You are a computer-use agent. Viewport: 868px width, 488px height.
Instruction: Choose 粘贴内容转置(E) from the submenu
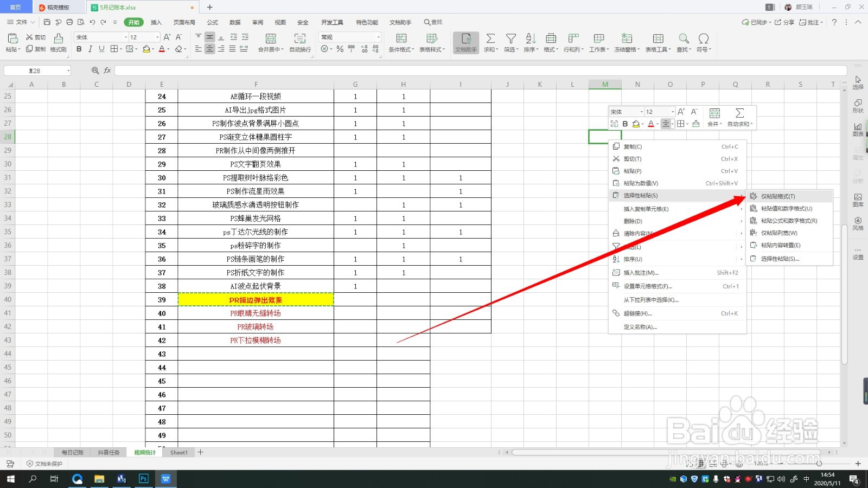[790, 245]
